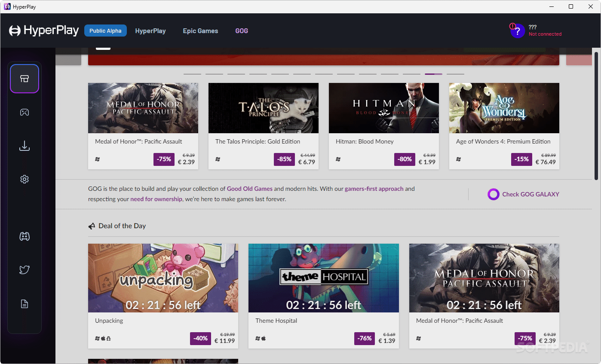Click the Not connected wallet status
The image size is (601, 364).
545,34
